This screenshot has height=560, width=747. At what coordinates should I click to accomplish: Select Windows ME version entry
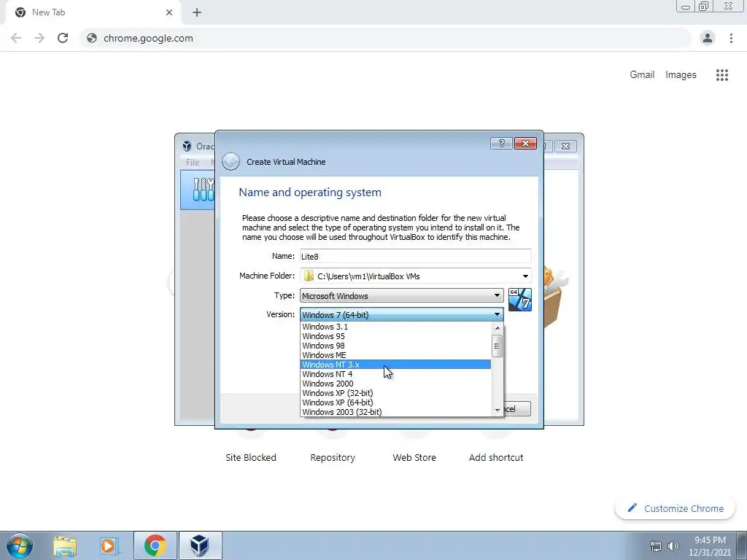(x=395, y=355)
